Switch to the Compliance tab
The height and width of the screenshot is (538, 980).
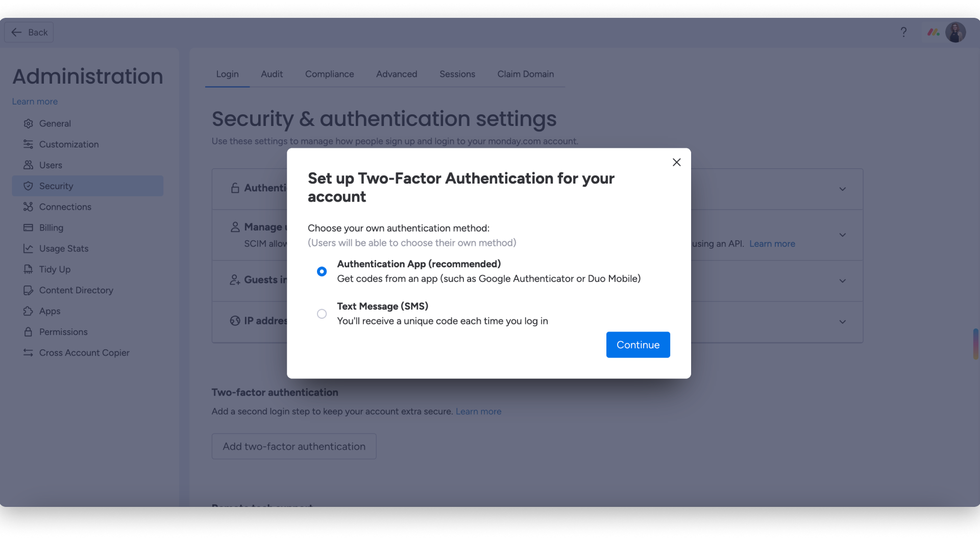click(329, 74)
